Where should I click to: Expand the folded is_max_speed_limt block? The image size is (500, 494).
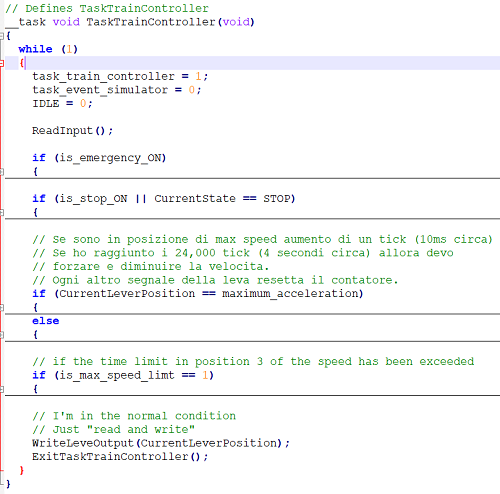[2, 389]
